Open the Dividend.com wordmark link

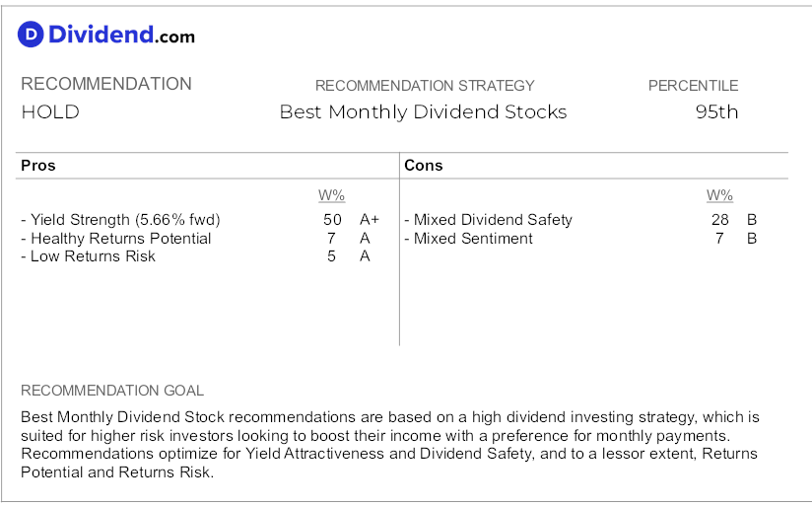pos(121,35)
